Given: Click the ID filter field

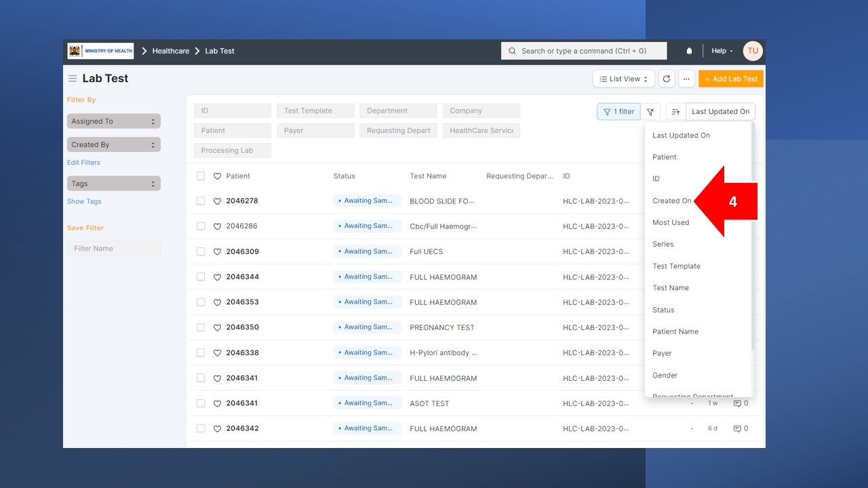Looking at the screenshot, I should point(233,110).
